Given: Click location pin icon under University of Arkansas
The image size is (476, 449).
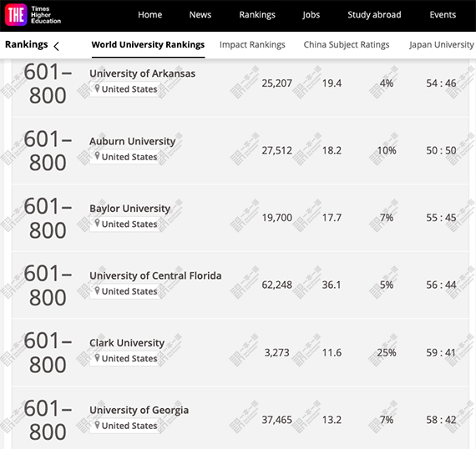Looking at the screenshot, I should click(97, 88).
